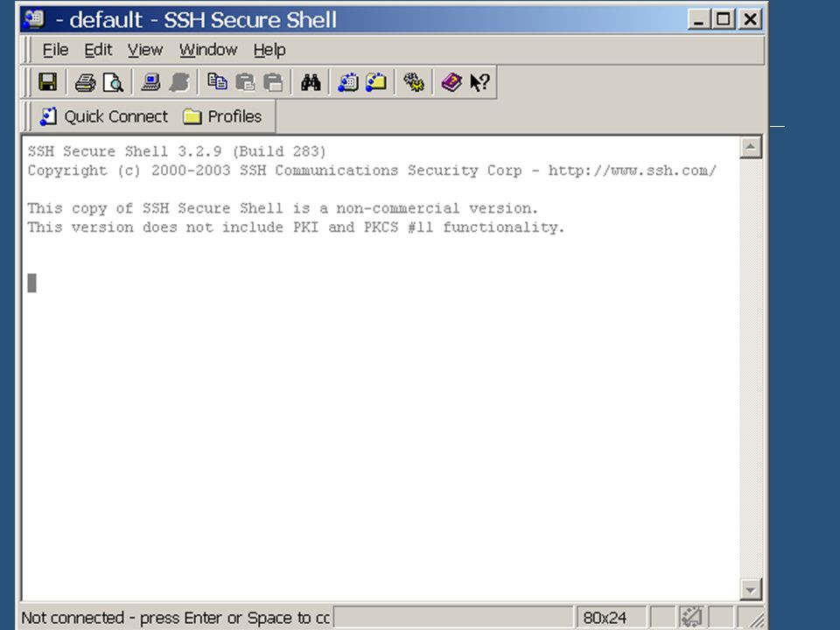
Task: Click the Copy toolbar icon
Action: point(217,82)
